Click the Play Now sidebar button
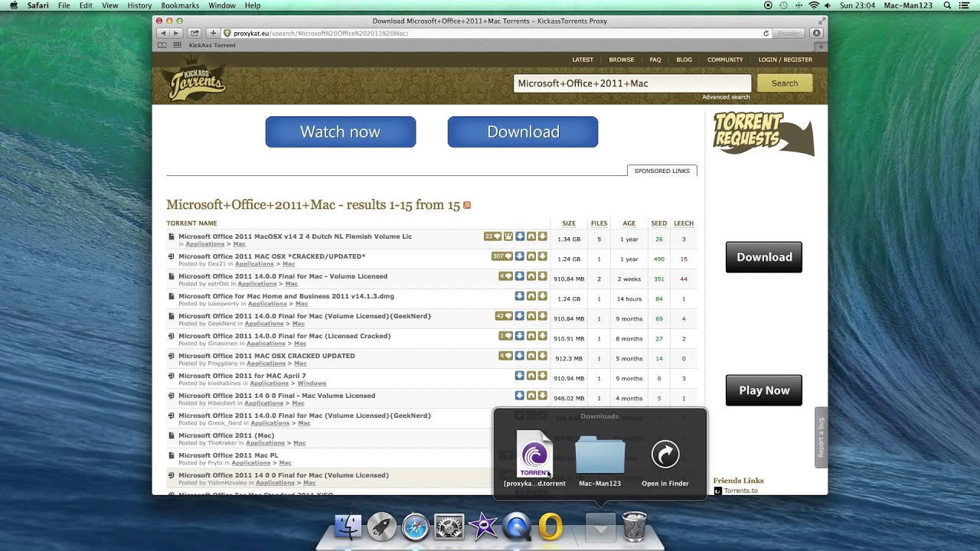The image size is (980, 551). [764, 390]
